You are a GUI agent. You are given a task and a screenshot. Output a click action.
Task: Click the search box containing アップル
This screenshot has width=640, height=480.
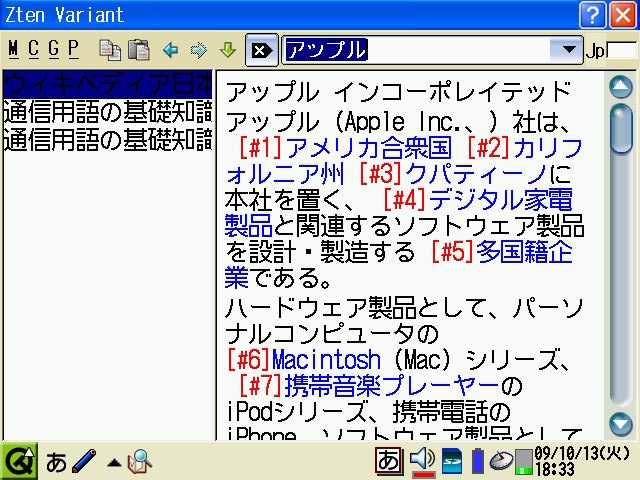tap(416, 50)
